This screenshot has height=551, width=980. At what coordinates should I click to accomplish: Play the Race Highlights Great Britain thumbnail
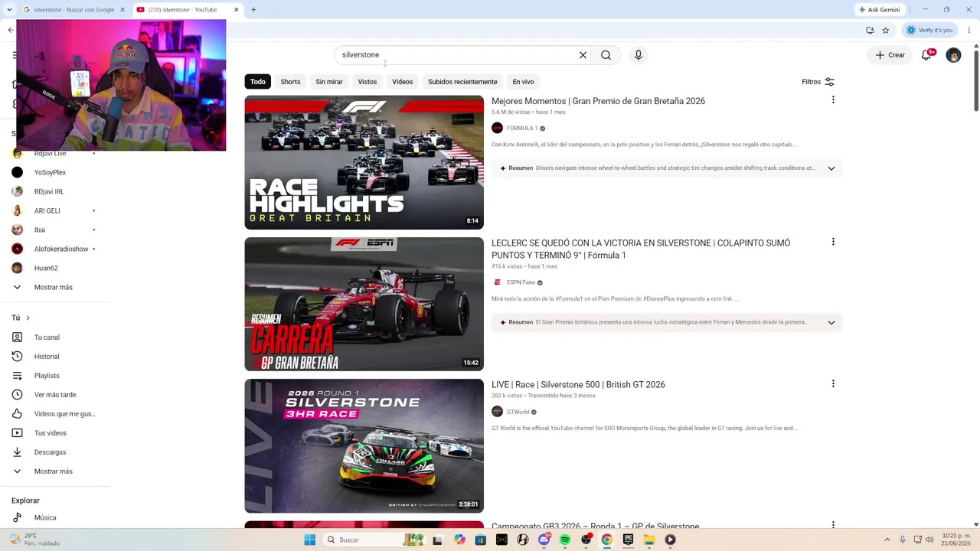click(364, 162)
